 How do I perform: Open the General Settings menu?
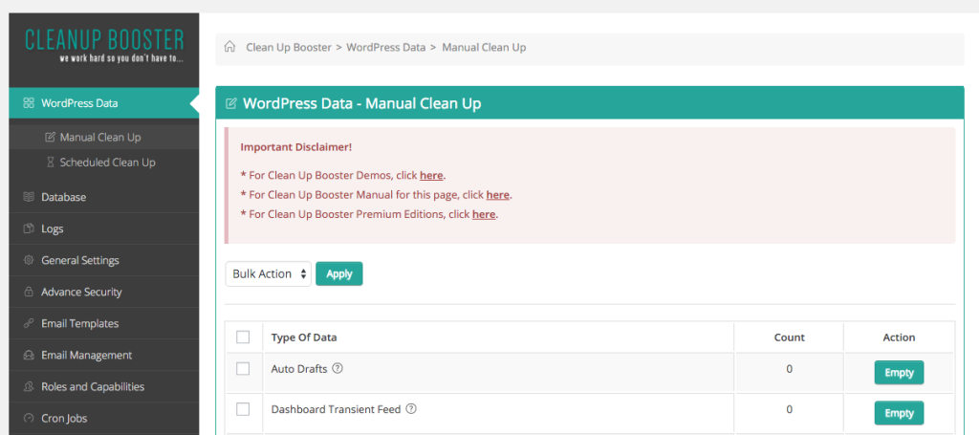[x=104, y=260]
